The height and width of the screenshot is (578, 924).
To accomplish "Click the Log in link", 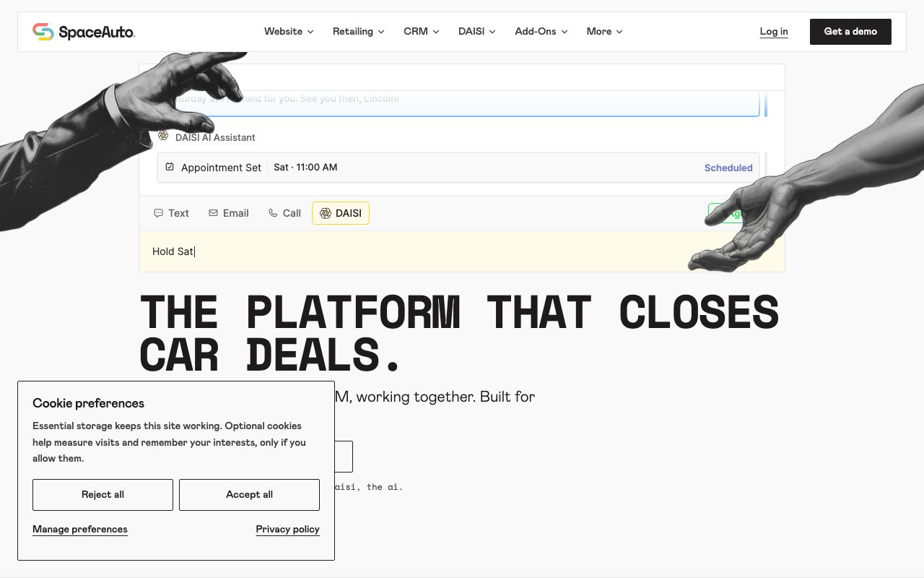I will pos(774,32).
